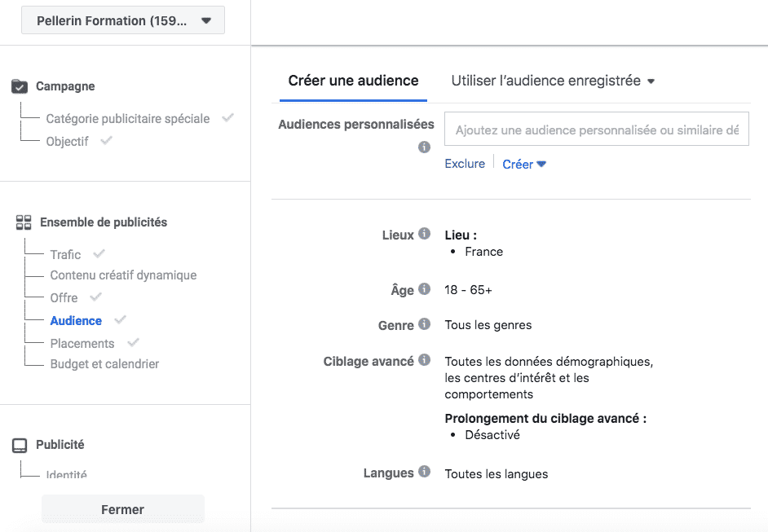Click info icon under Audiences personnalisées
768x532 pixels.
click(x=424, y=147)
